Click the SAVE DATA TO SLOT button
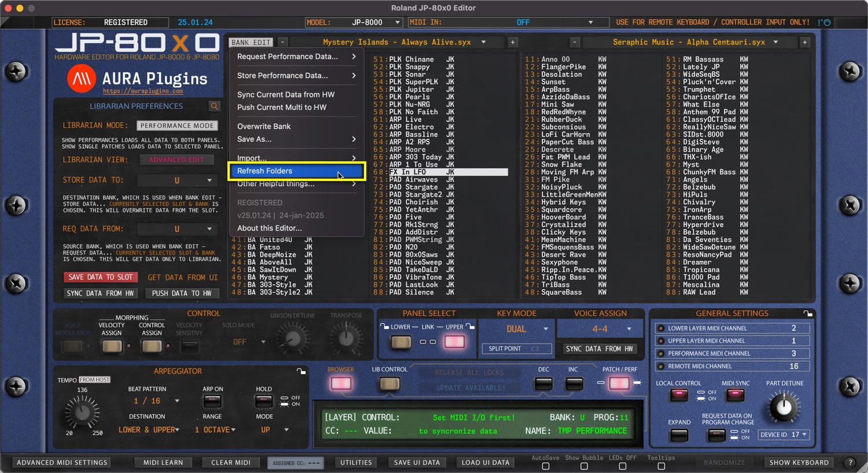 coord(101,278)
